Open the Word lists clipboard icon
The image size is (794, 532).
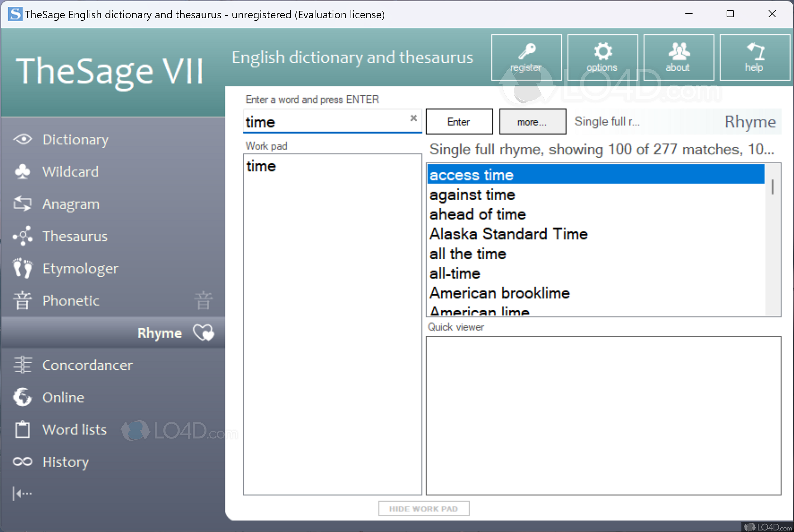coord(23,430)
